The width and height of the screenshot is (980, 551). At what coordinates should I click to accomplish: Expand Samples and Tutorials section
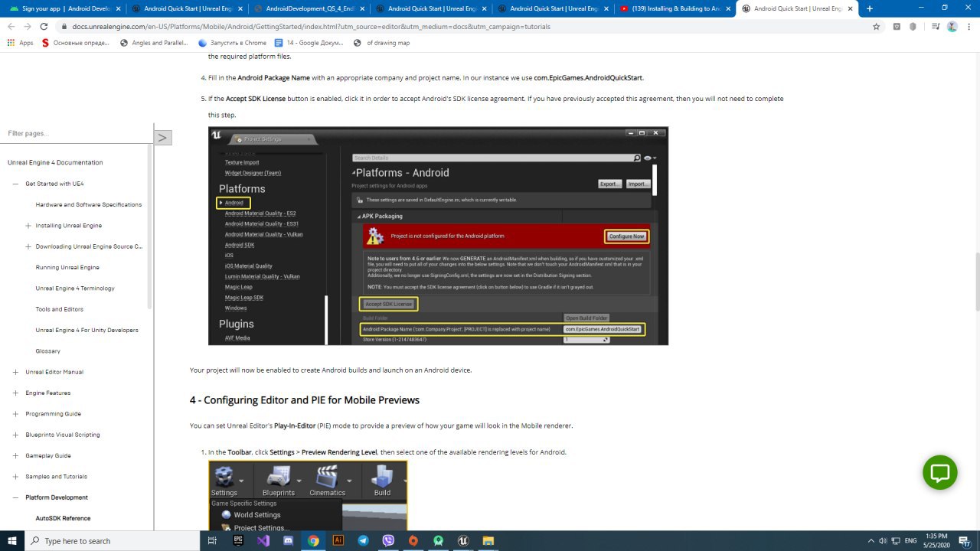15,476
